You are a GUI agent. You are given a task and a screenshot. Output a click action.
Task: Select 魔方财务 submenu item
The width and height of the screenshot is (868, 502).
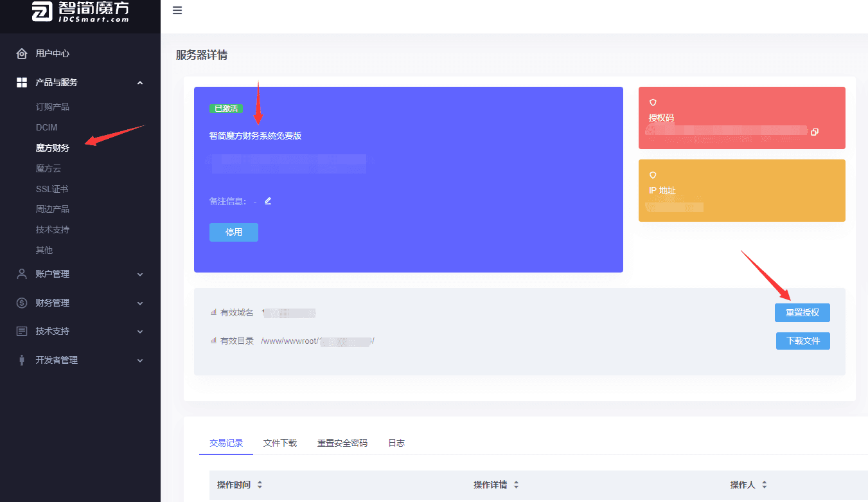click(x=53, y=148)
